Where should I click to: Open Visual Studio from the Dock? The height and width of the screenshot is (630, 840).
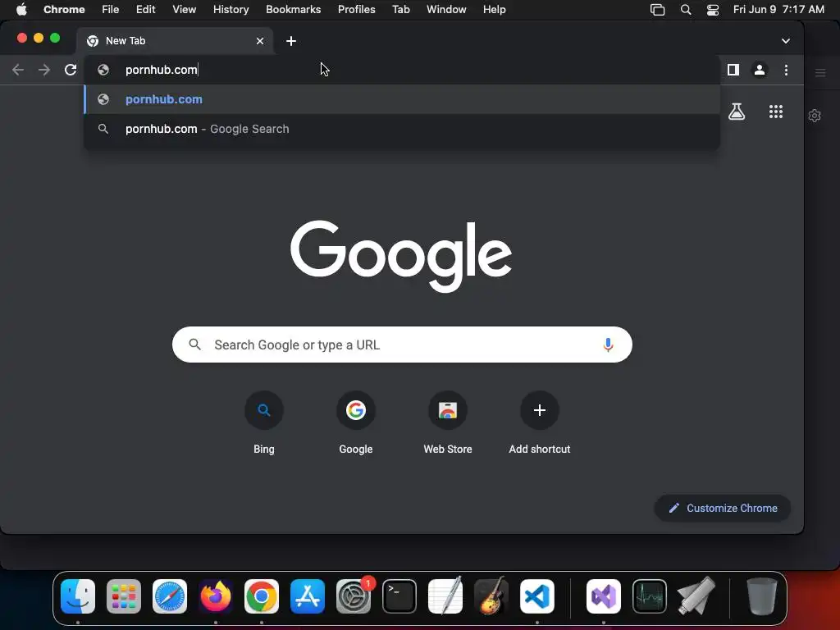coord(604,596)
